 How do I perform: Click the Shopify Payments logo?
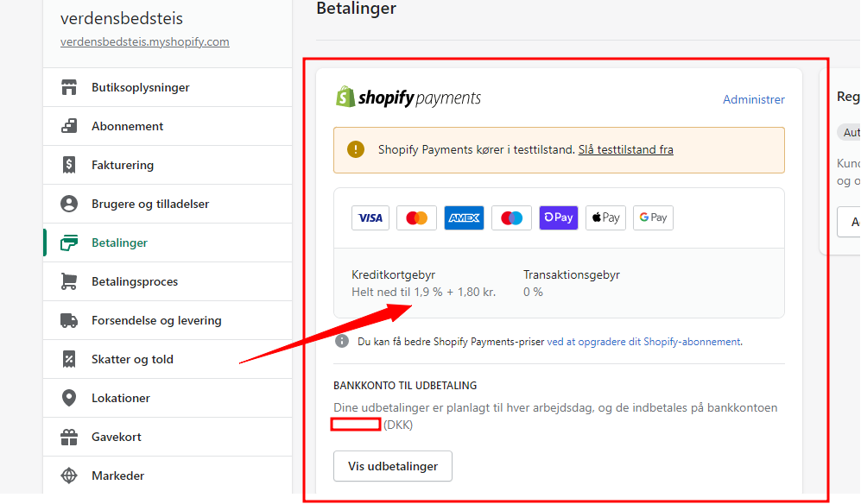pos(408,98)
